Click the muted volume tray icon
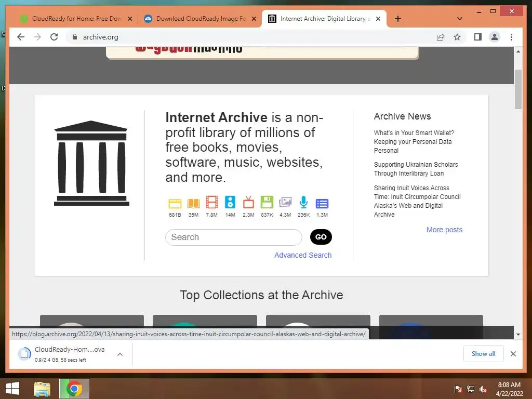 483,389
